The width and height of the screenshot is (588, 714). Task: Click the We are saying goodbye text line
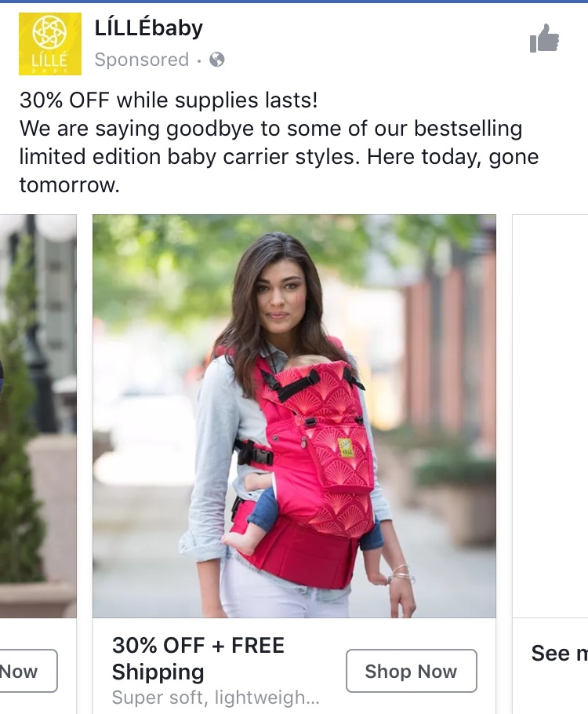tap(270, 129)
